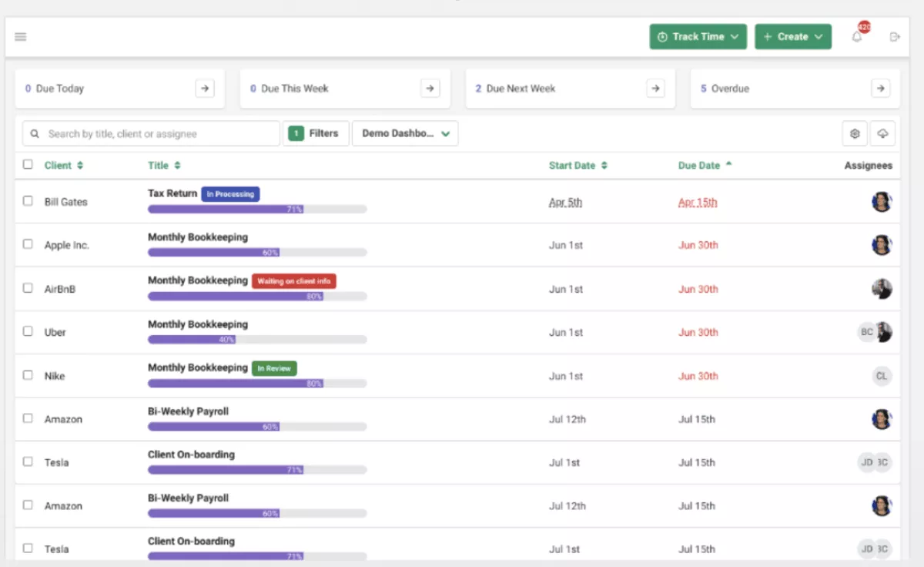The image size is (924, 567).
Task: Click the arrow on the Overdue card
Action: pos(881,88)
